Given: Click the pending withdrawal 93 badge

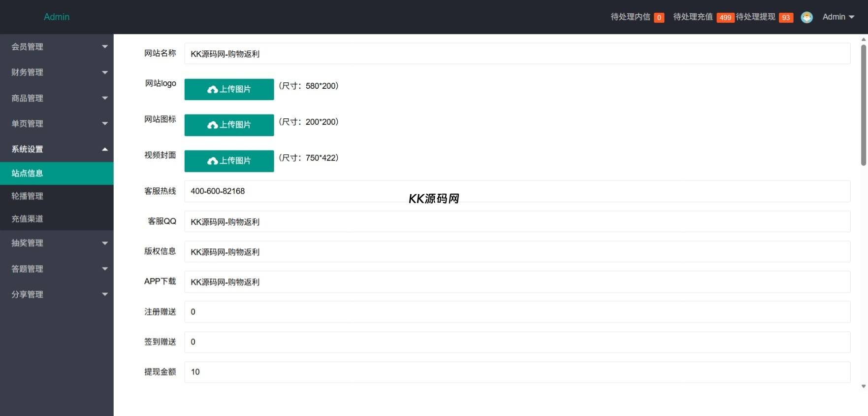Looking at the screenshot, I should (786, 18).
